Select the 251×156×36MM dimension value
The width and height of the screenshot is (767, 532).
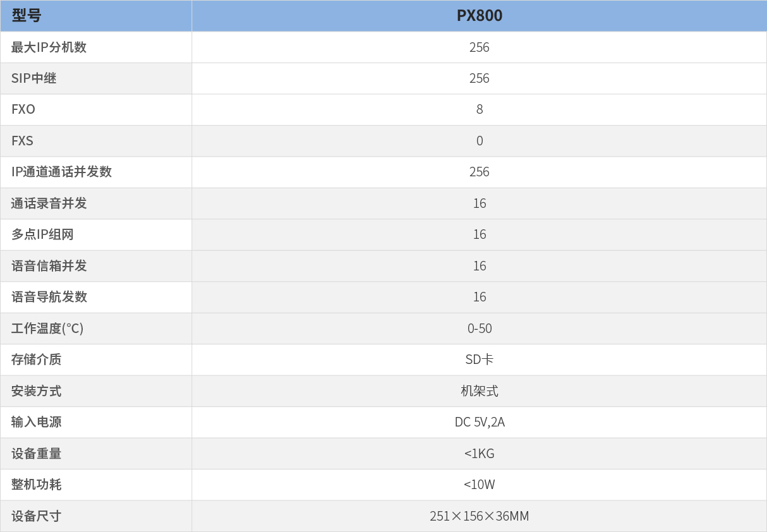click(480, 516)
